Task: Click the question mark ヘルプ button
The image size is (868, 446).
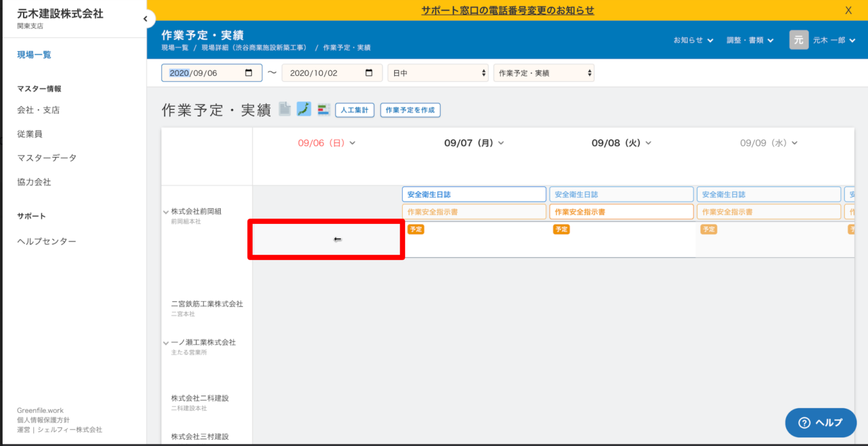Action: point(820,423)
